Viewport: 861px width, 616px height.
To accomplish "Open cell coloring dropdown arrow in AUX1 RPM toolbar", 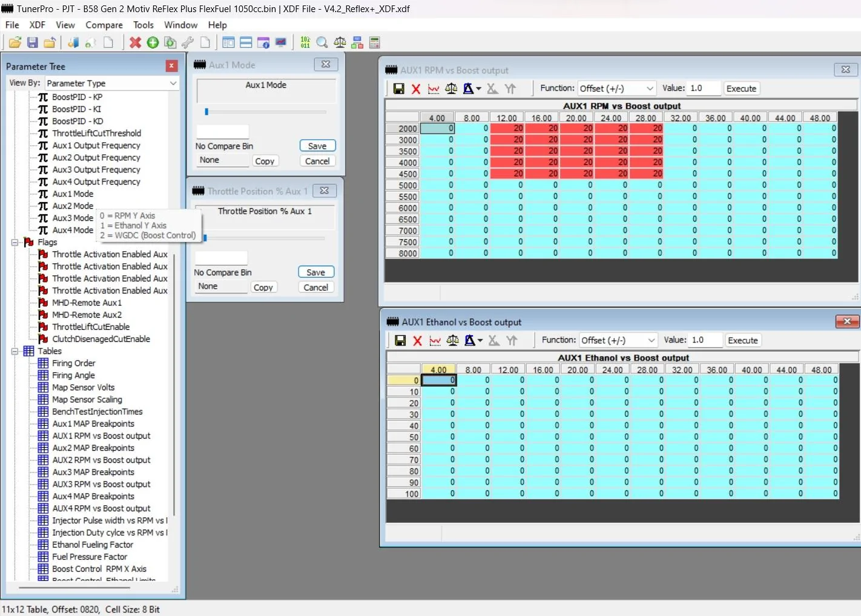I will click(479, 89).
